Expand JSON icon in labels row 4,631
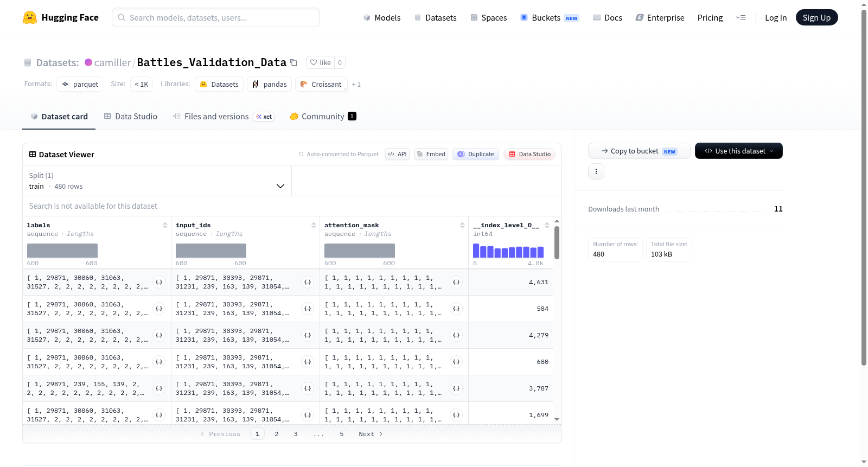The width and height of the screenshot is (868, 467). [x=159, y=282]
